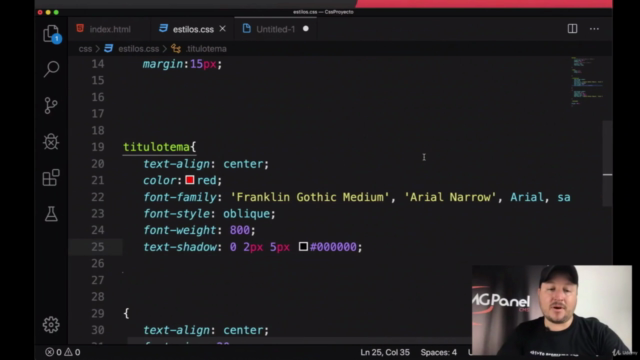Open the More Actions ellipsis menu

tap(594, 29)
